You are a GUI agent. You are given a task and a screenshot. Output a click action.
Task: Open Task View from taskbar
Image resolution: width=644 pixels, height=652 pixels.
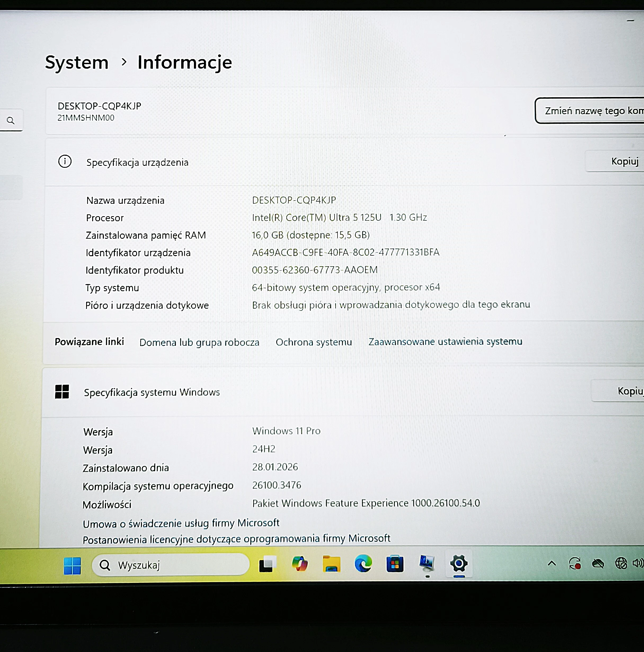pyautogui.click(x=267, y=564)
